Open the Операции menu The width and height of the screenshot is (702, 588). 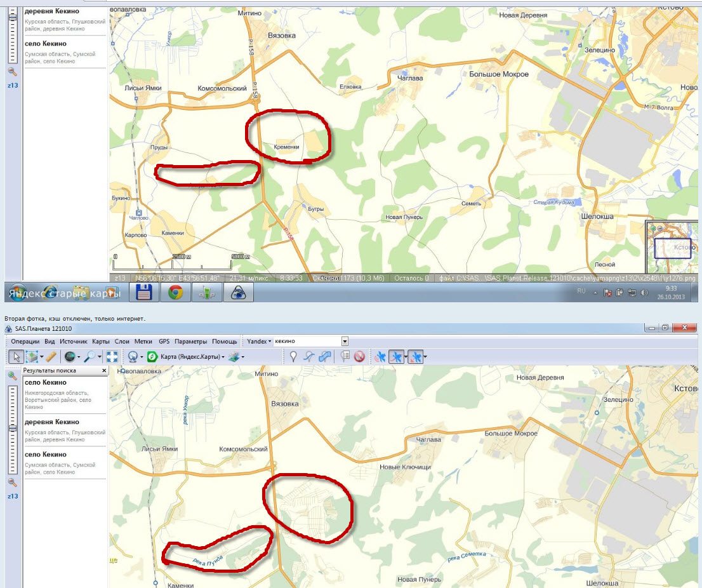pyautogui.click(x=25, y=342)
